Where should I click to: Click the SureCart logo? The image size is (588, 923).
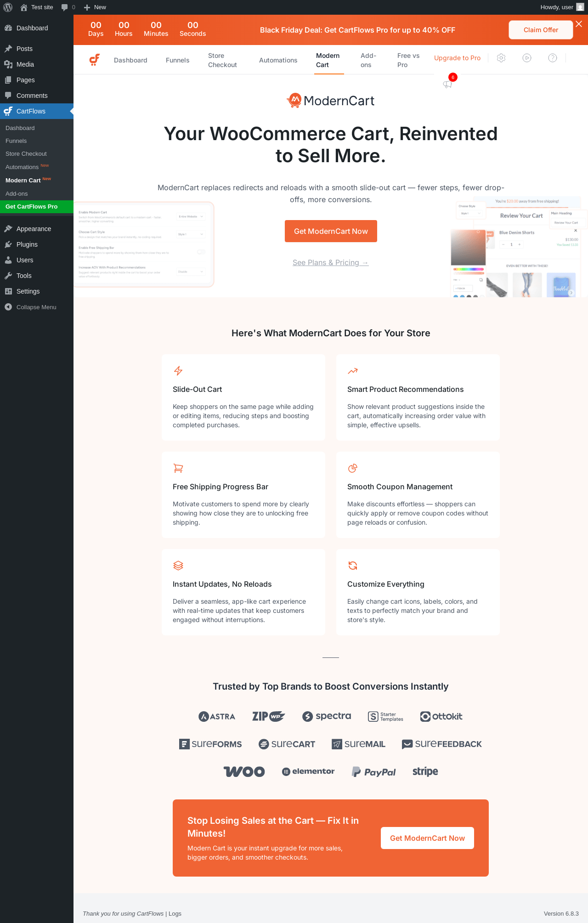click(287, 744)
